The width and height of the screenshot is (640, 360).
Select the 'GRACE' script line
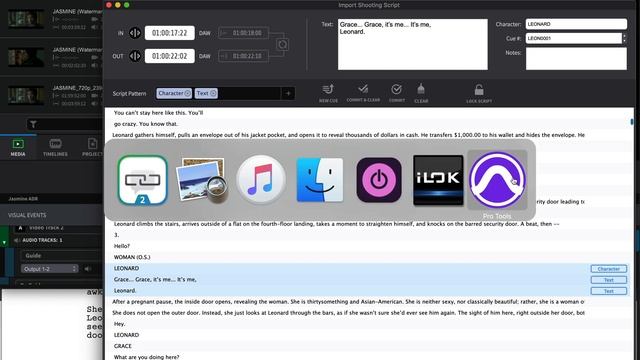coord(122,346)
